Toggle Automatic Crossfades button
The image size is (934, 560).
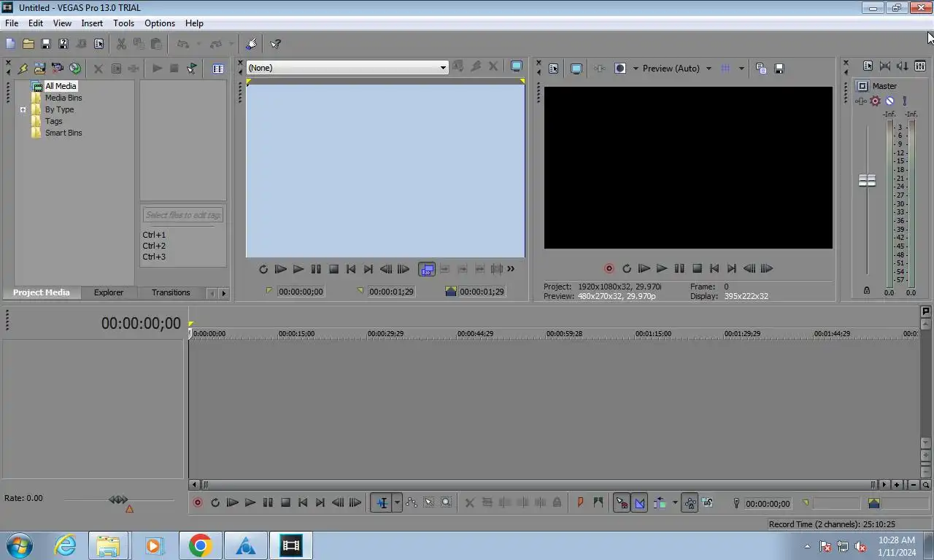[639, 503]
